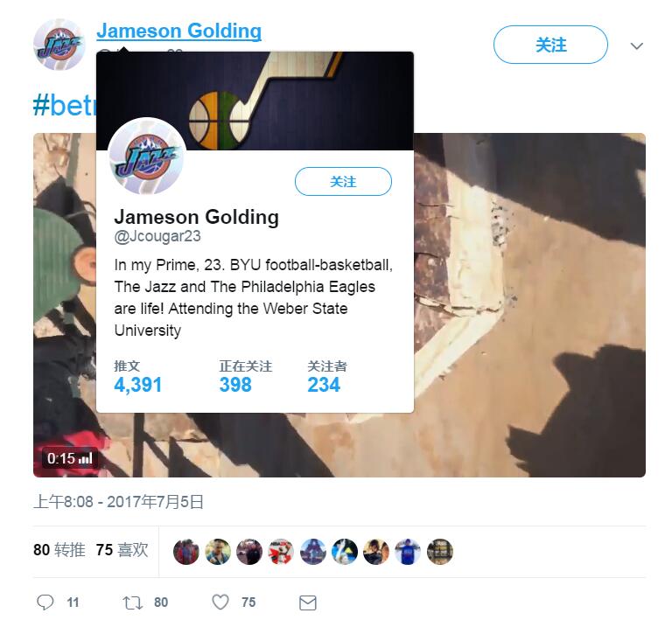Click the reply speech bubble icon
Screen dimensions: 672x627
click(45, 603)
